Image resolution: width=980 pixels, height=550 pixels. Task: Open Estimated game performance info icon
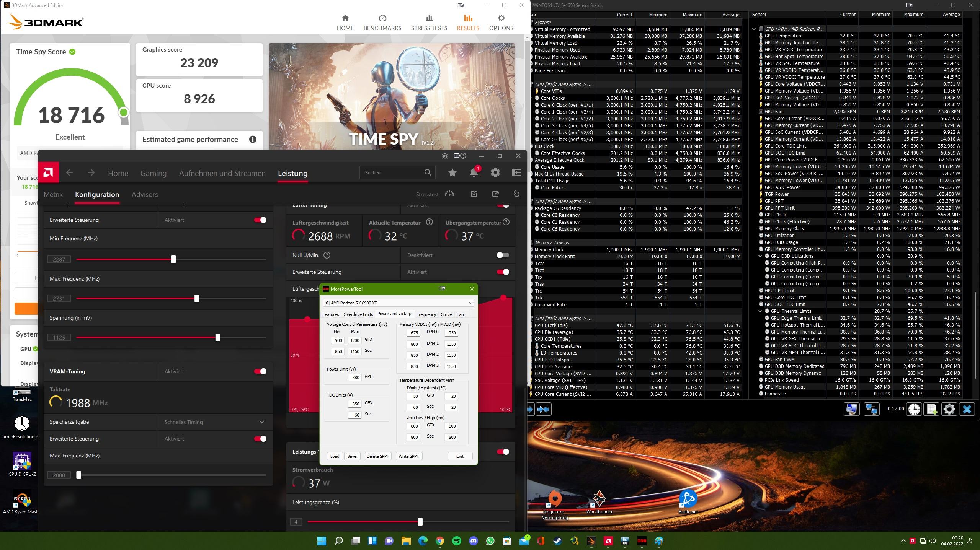(x=253, y=139)
